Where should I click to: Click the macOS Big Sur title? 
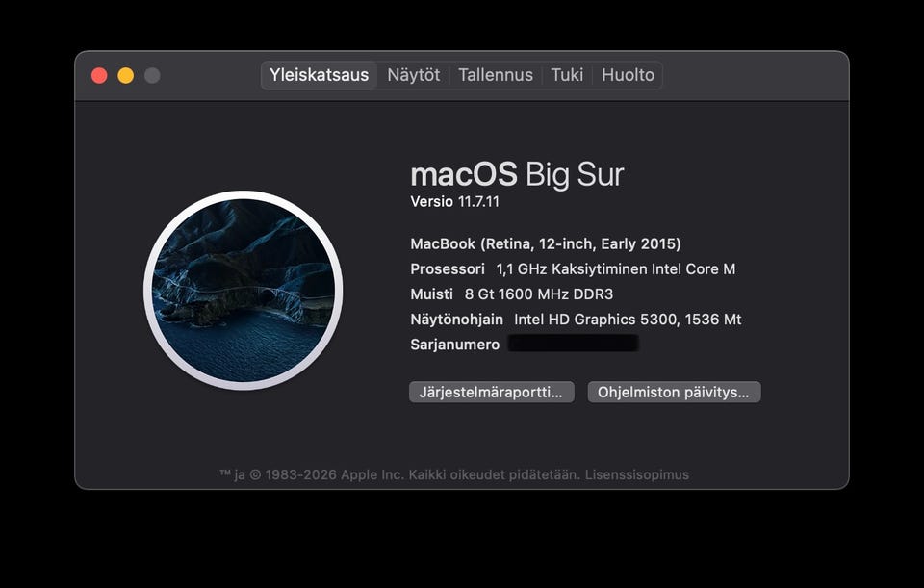[517, 174]
